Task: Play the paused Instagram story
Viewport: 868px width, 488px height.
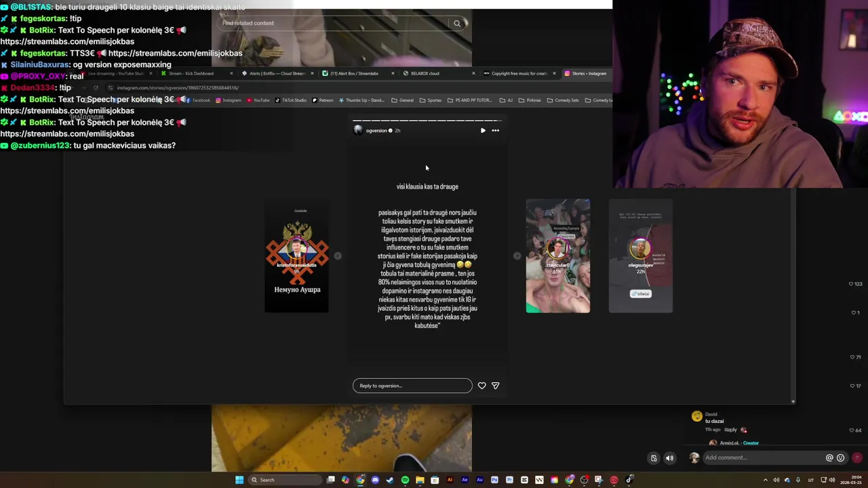Action: tap(483, 130)
